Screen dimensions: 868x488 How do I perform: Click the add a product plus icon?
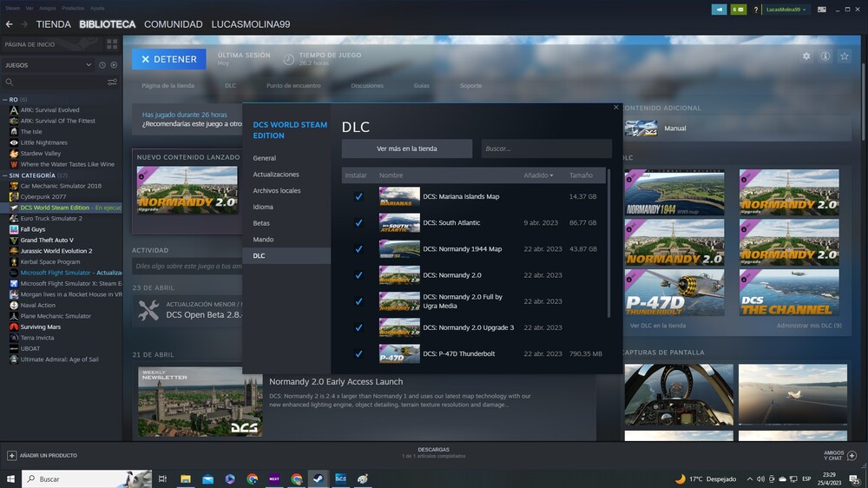[x=11, y=455]
